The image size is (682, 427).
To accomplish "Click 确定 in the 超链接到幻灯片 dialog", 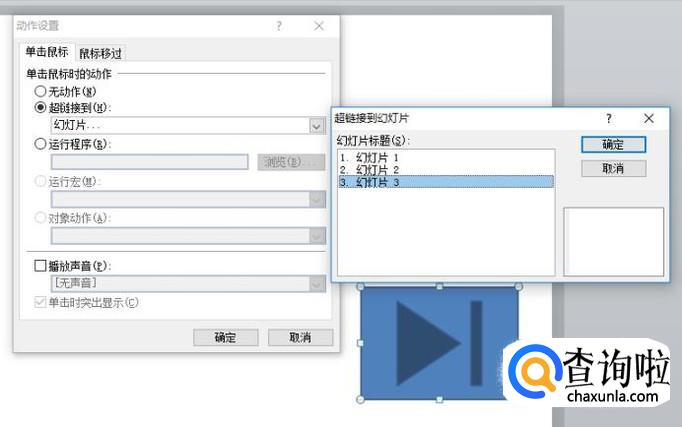I will (613, 145).
